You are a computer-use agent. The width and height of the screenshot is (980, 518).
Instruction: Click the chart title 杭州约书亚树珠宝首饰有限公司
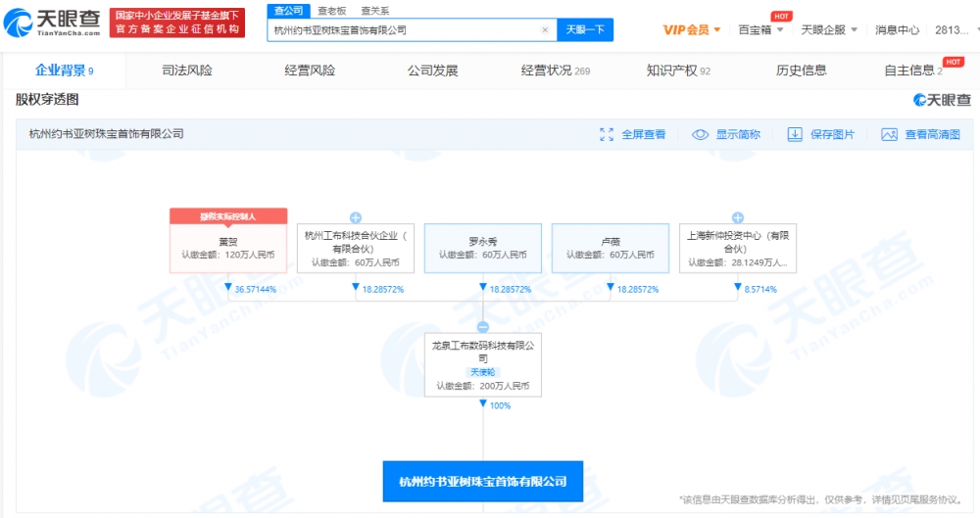click(106, 134)
